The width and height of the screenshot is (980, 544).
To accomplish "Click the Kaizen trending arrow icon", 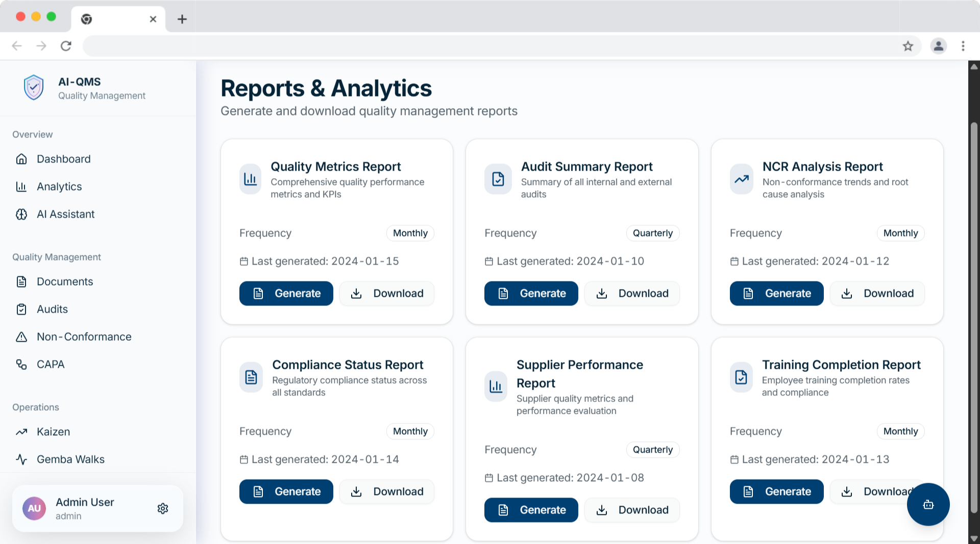I will coord(21,432).
